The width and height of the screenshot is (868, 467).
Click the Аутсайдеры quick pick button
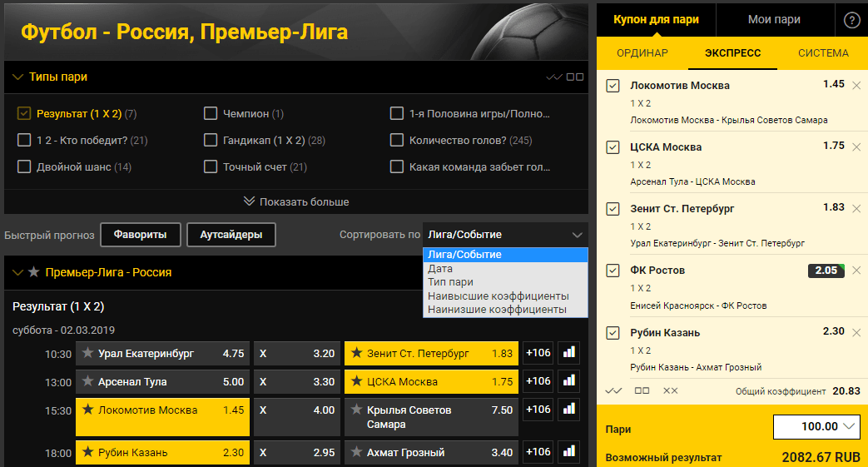click(231, 235)
